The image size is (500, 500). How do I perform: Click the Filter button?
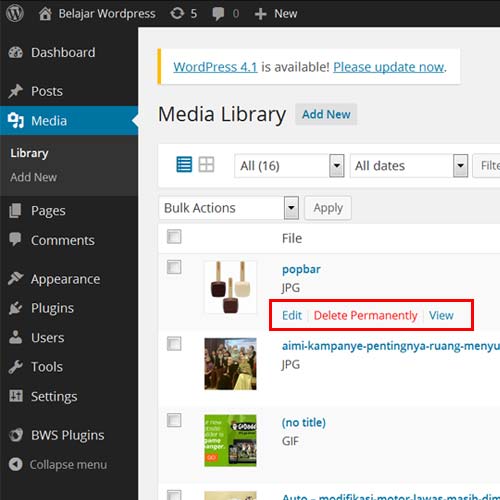pyautogui.click(x=487, y=166)
